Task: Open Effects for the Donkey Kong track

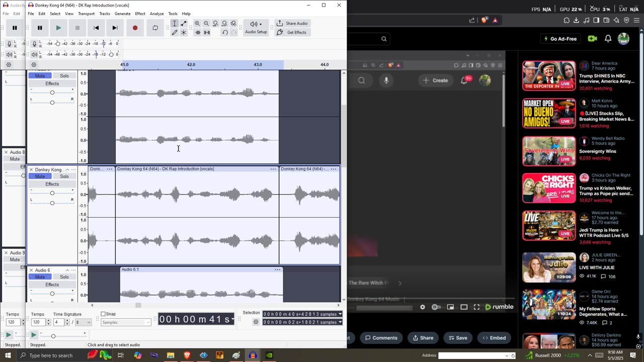Action: coord(52,184)
